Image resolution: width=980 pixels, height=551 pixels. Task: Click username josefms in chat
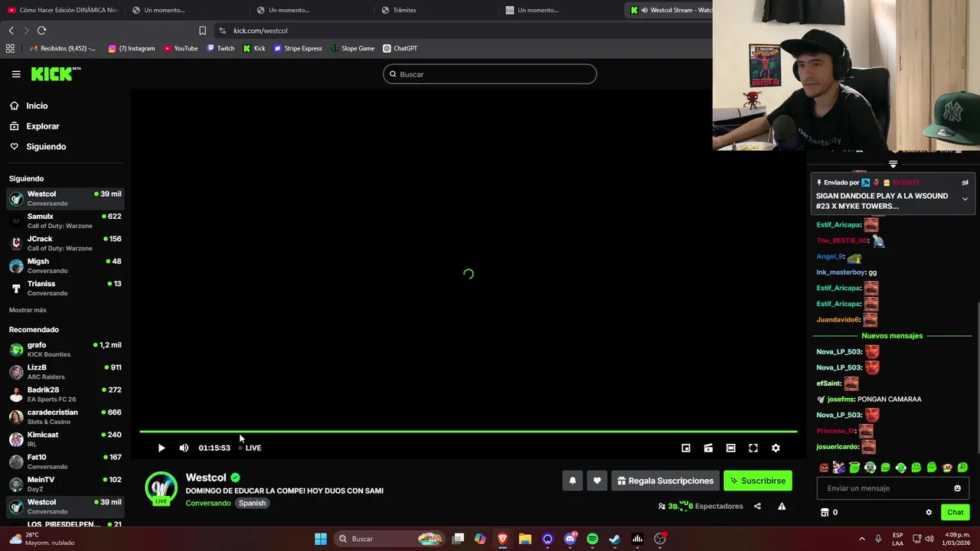pos(840,399)
